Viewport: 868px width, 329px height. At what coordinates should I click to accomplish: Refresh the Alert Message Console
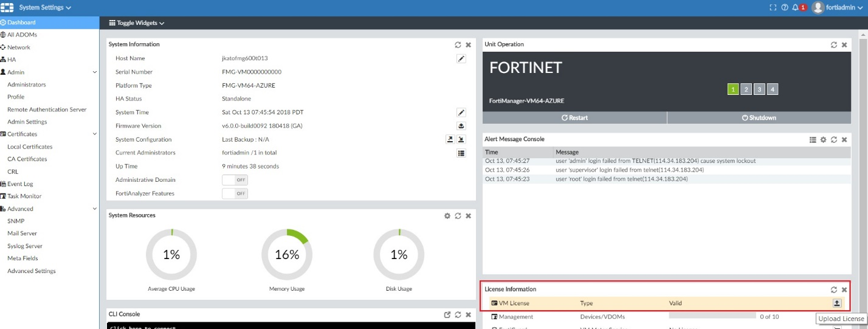834,139
